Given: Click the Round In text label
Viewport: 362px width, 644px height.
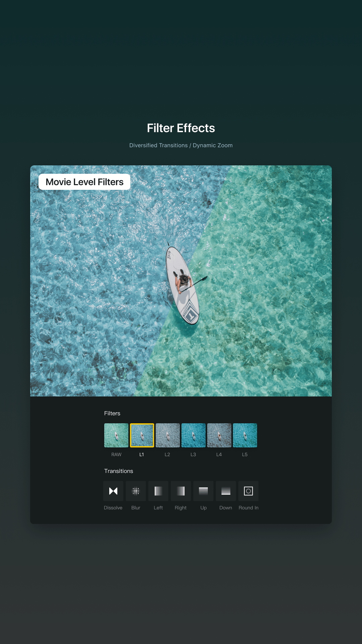Looking at the screenshot, I should pos(248,508).
